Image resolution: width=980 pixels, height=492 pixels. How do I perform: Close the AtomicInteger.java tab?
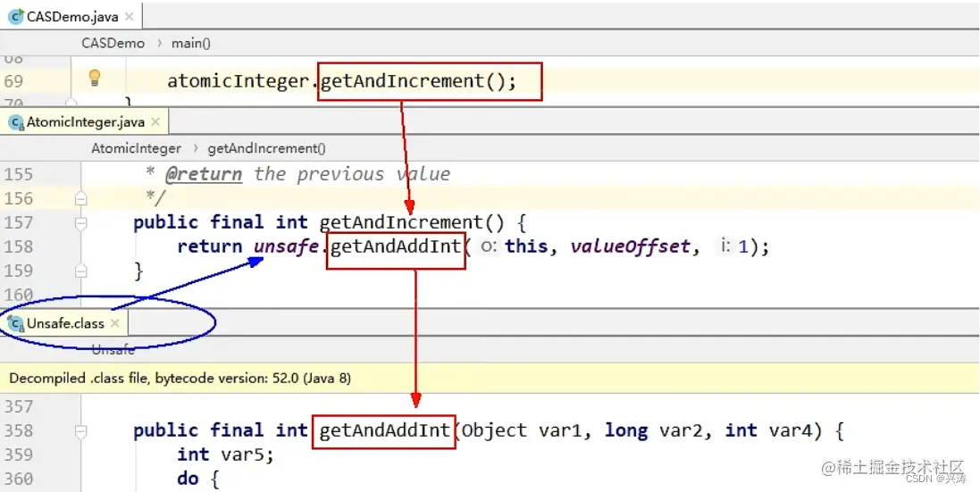tap(155, 121)
